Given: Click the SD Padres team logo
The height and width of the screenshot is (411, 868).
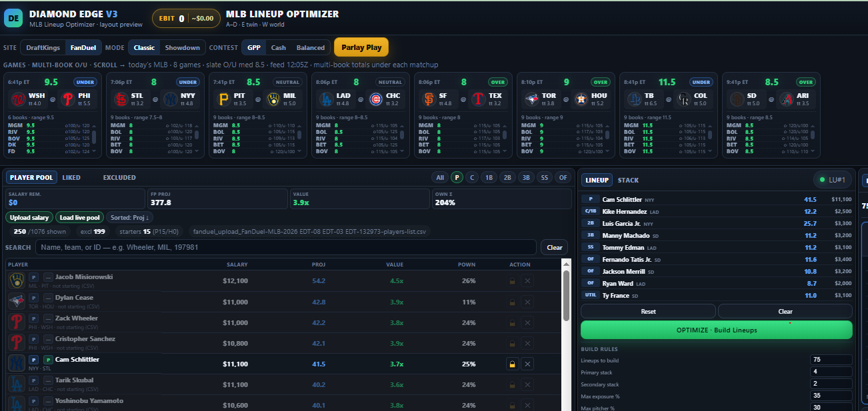Looking at the screenshot, I should pos(737,99).
